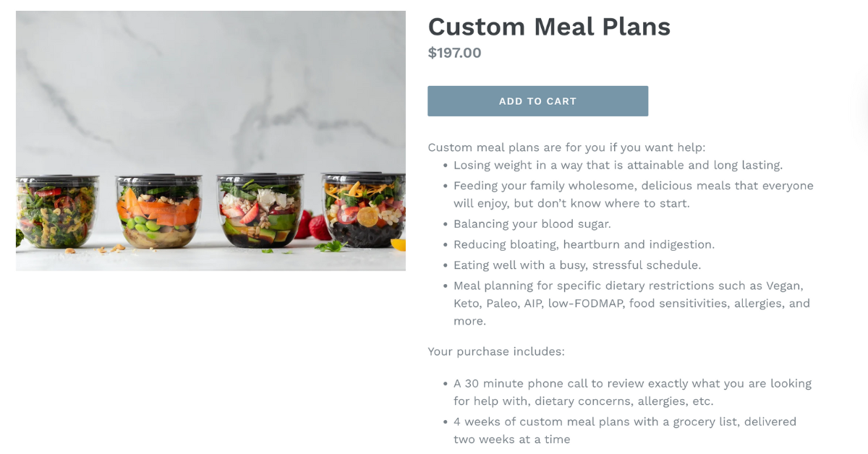Click the feeding your family bullet text
Viewport: 868px width, 454px height.
point(629,194)
